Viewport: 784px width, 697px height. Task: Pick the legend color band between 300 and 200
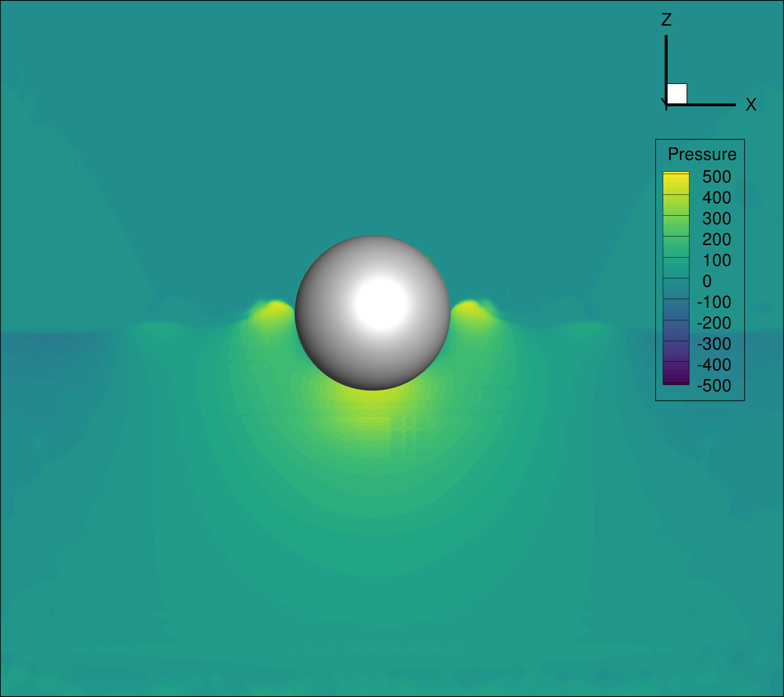click(676, 226)
